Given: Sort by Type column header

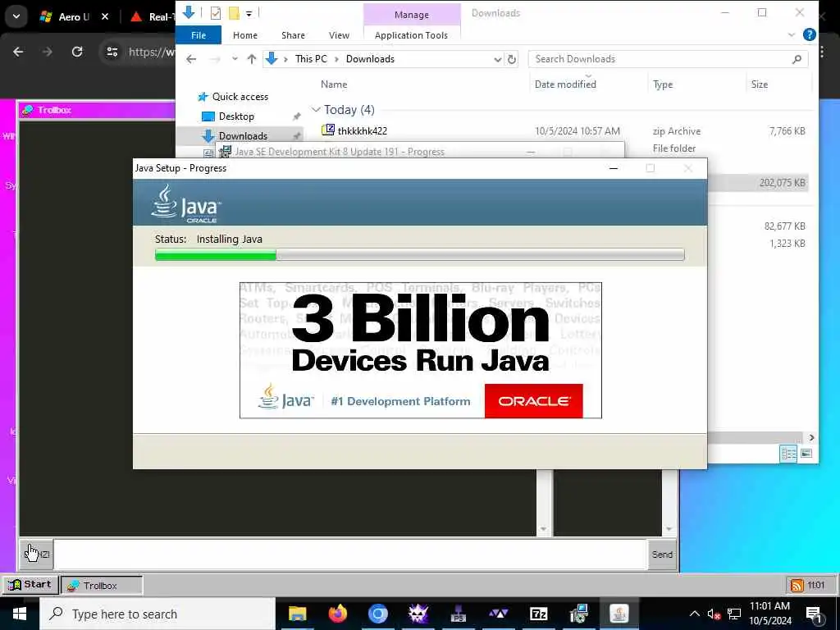Looking at the screenshot, I should point(663,84).
